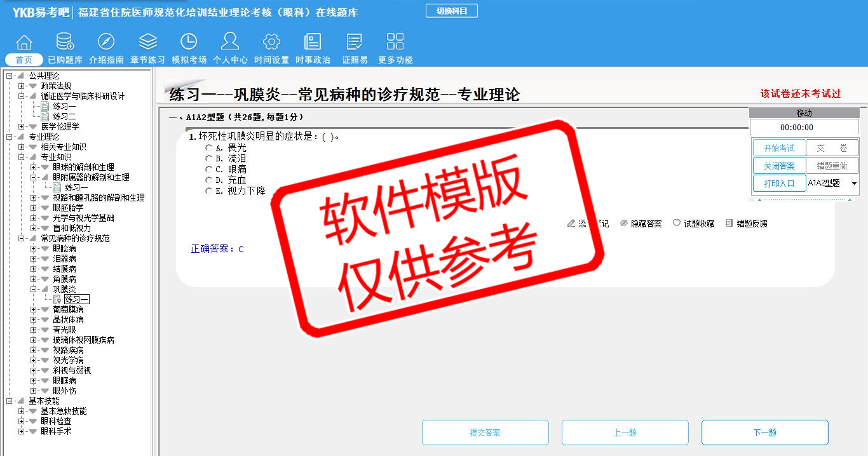The width and height of the screenshot is (868, 456).
Task: Click the 提交答案 button
Action: (x=485, y=433)
